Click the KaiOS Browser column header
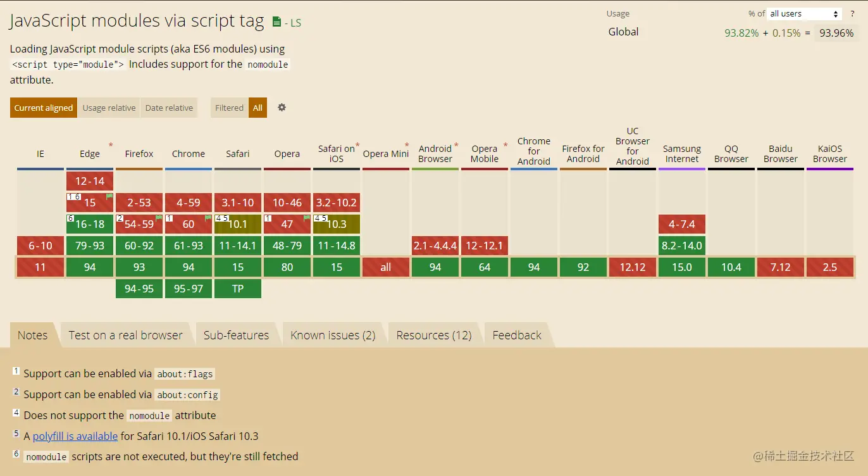868x476 pixels. coord(830,154)
